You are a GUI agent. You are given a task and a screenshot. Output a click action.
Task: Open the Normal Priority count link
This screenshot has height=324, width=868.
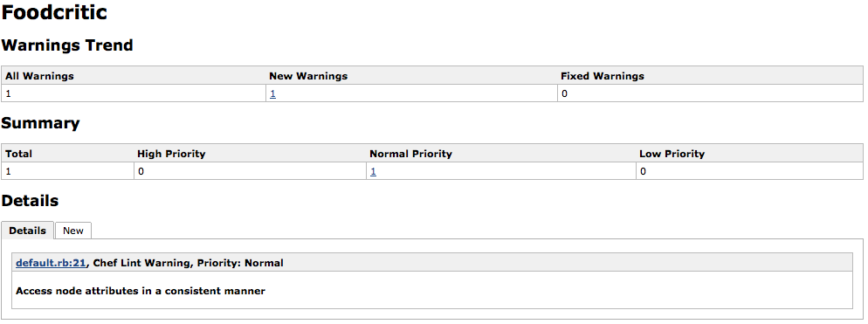click(x=373, y=172)
